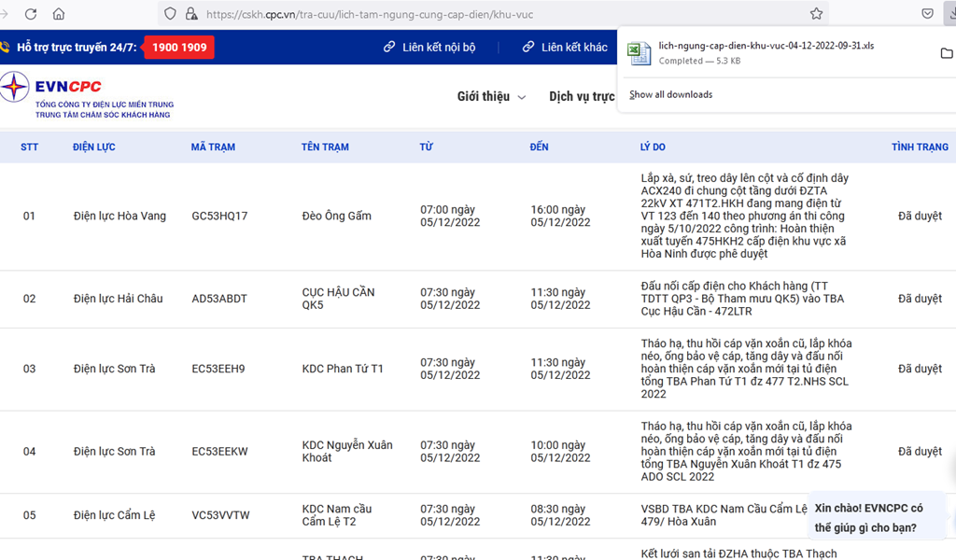Click row number 03
Image resolution: width=956 pixels, height=560 pixels.
pyautogui.click(x=29, y=369)
